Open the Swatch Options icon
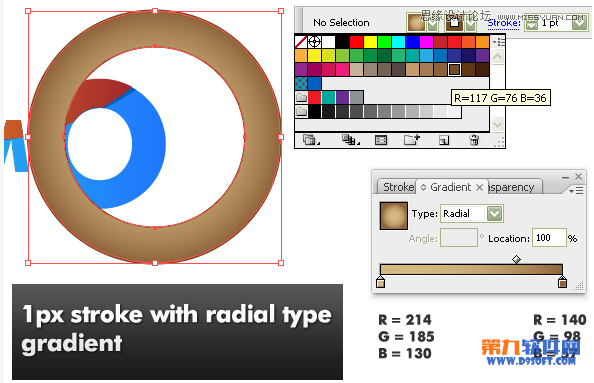The width and height of the screenshot is (594, 383). tap(381, 140)
